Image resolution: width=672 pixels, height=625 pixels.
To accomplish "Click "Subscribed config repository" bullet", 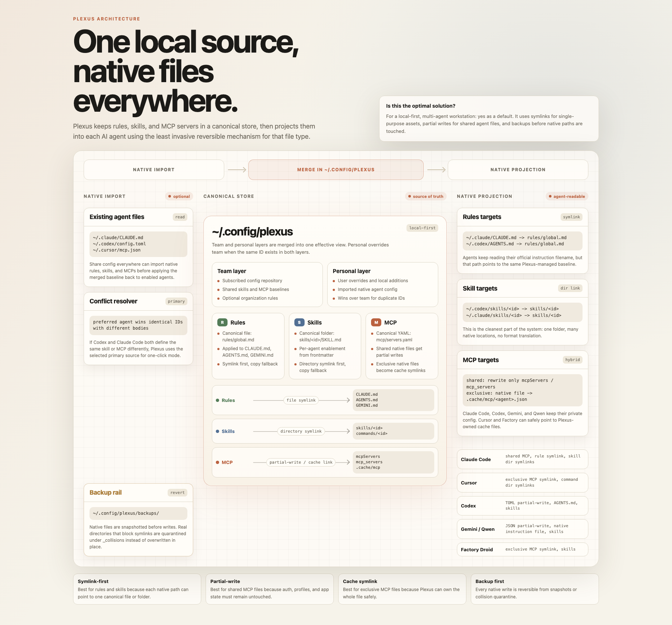I will tap(252, 281).
